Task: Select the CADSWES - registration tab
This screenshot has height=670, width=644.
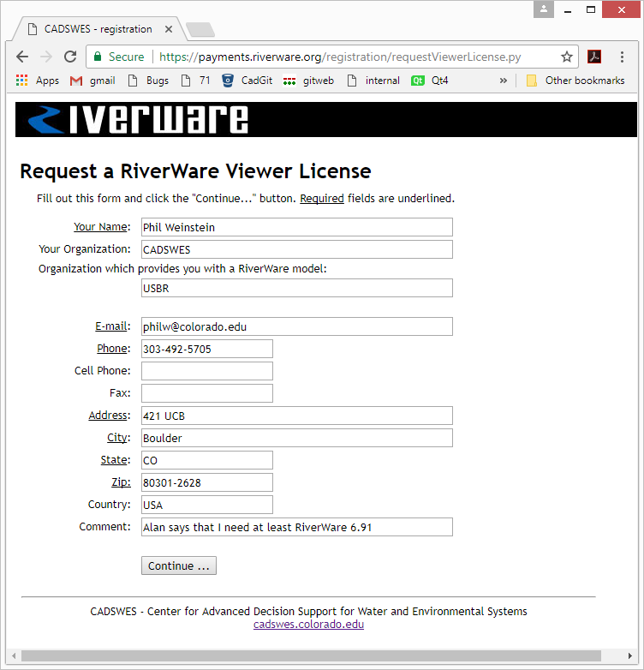Action: [x=98, y=29]
